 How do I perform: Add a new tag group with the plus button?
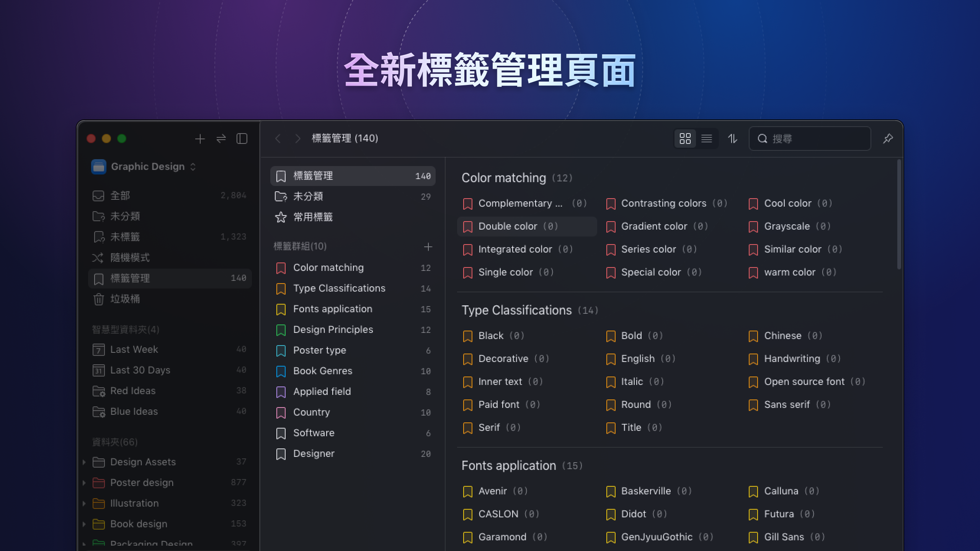click(428, 247)
